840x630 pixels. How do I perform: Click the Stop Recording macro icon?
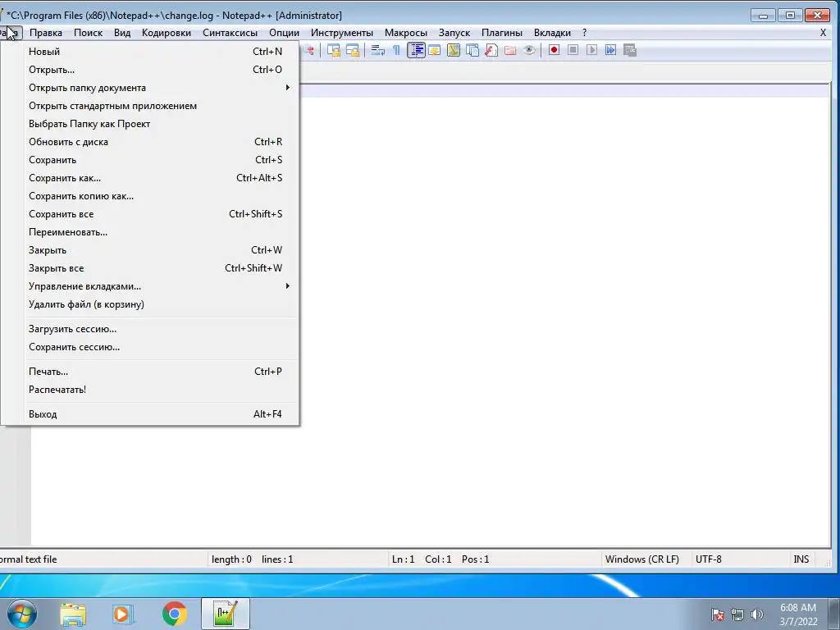pos(573,50)
